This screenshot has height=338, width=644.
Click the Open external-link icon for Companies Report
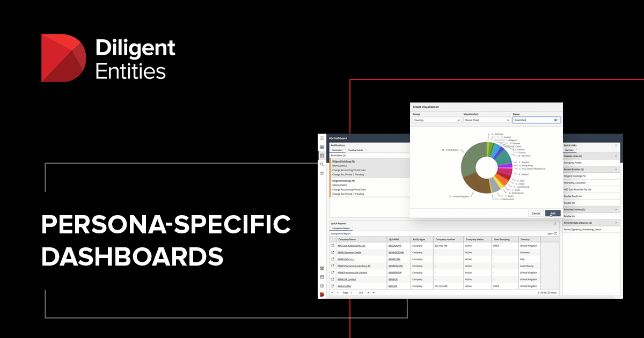tap(555, 234)
